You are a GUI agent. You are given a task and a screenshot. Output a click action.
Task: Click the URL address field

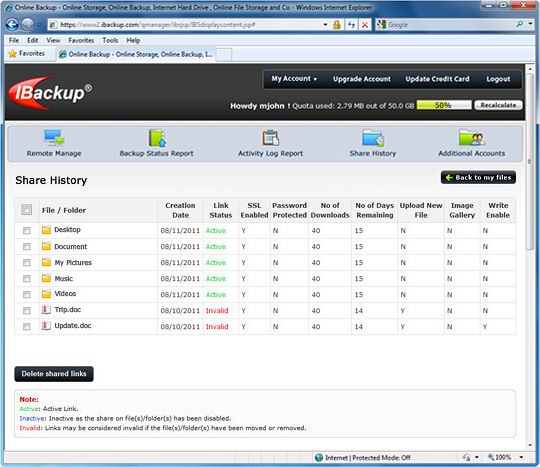click(x=189, y=25)
